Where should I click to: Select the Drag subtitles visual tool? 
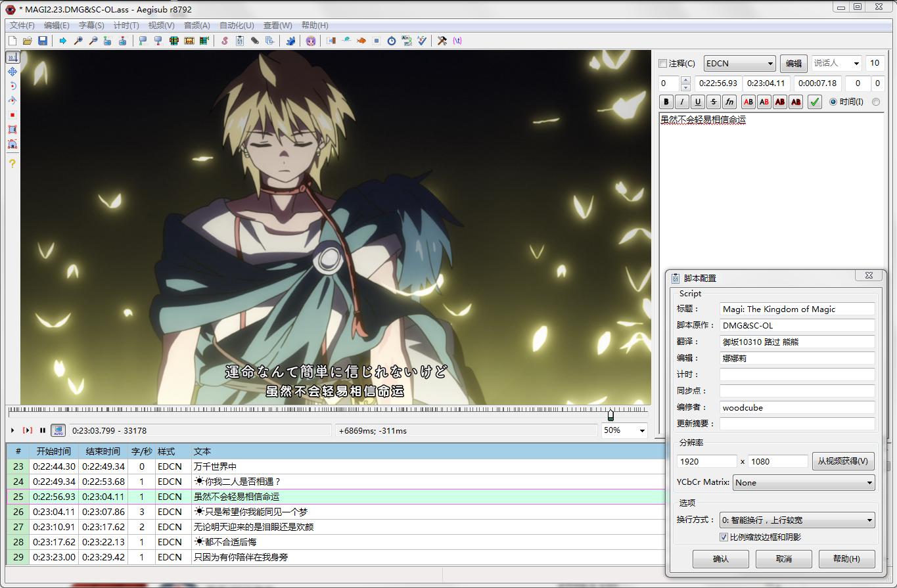point(12,72)
